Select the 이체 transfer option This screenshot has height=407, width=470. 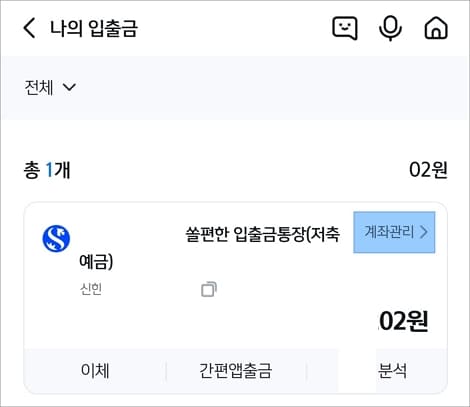point(95,370)
